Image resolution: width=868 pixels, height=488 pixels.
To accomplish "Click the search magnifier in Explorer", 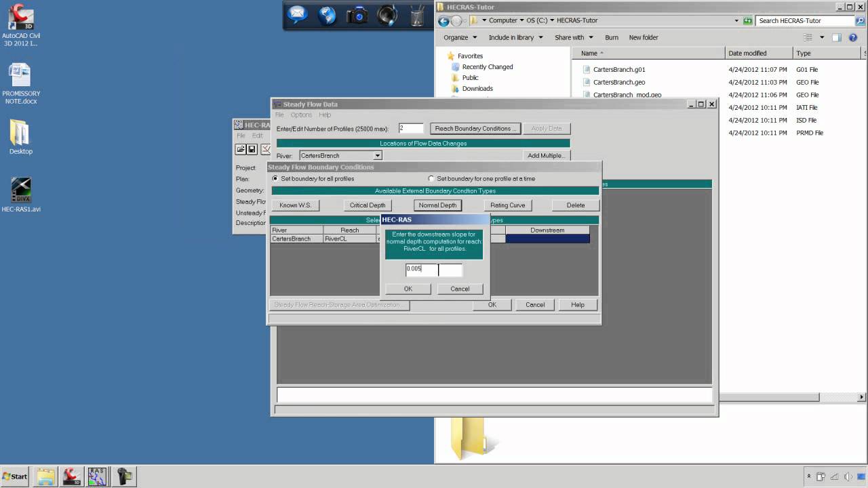I will click(x=860, y=21).
